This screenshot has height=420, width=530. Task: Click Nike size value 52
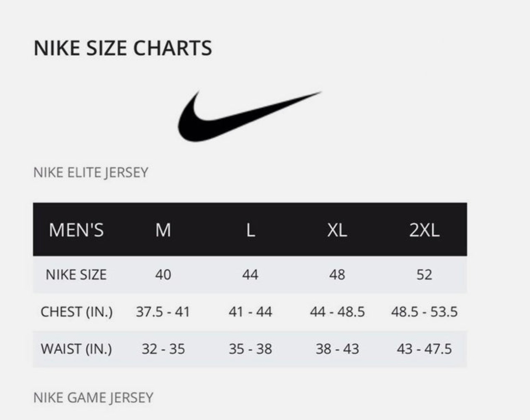tap(424, 275)
